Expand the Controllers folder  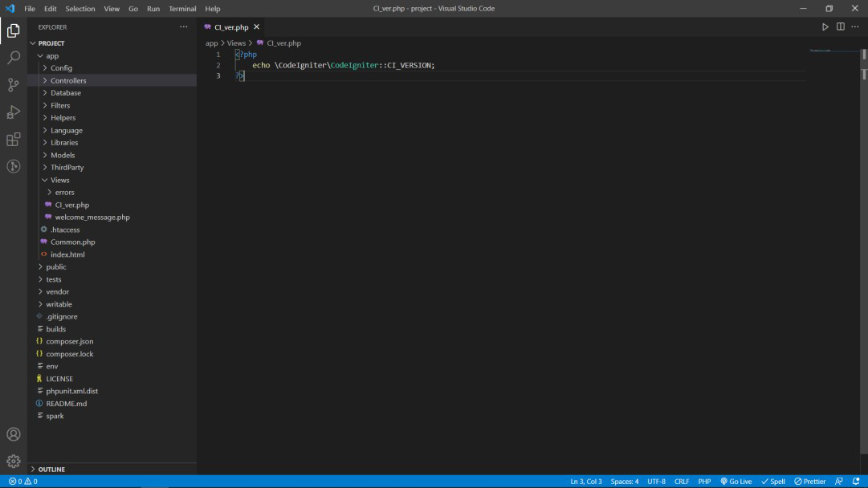[112, 80]
